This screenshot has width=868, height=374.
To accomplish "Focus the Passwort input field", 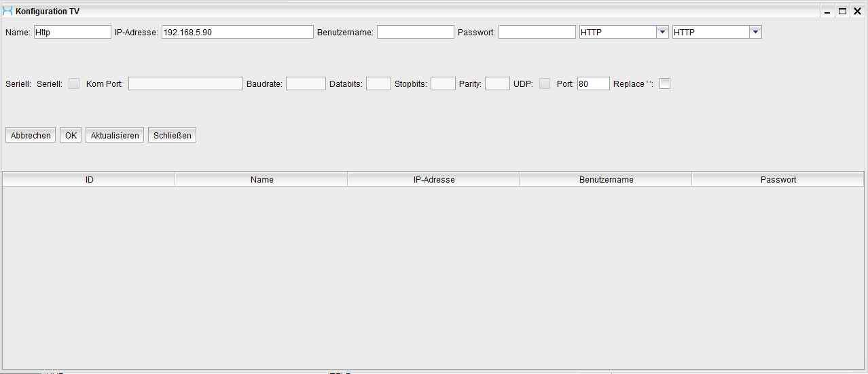I will pyautogui.click(x=537, y=32).
